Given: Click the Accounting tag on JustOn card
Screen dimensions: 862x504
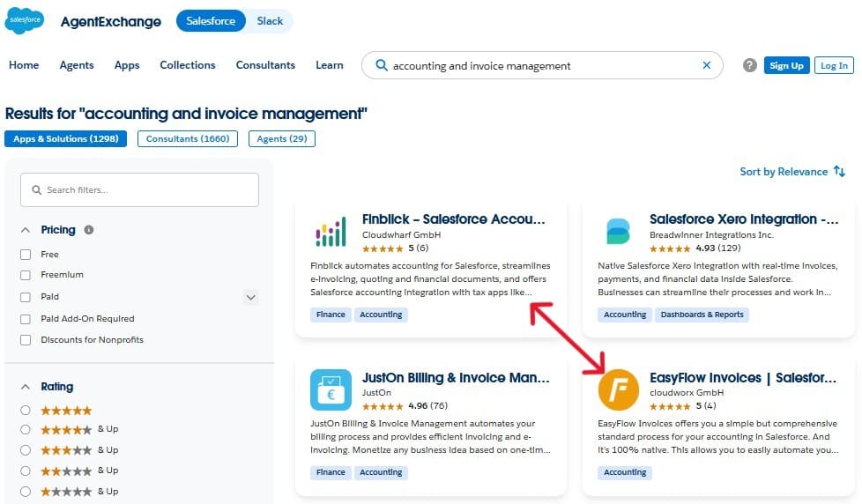Looking at the screenshot, I should pos(381,472).
